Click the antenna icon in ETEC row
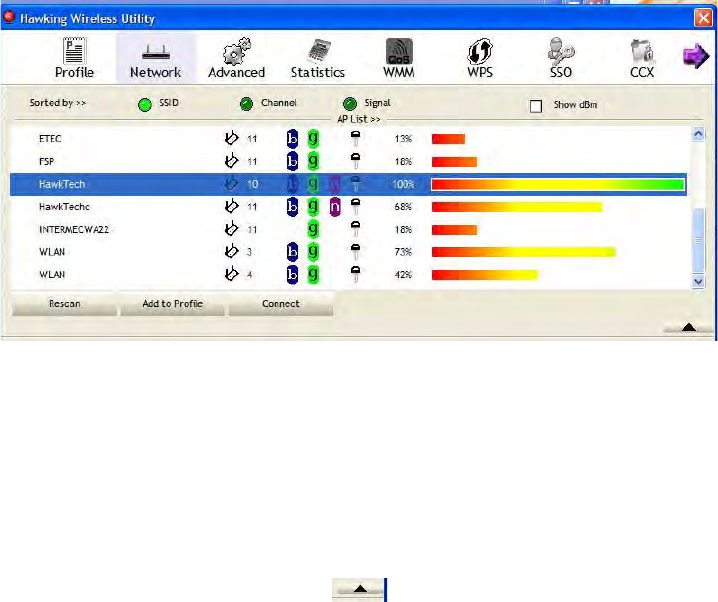This screenshot has width=718, height=602. point(232,138)
